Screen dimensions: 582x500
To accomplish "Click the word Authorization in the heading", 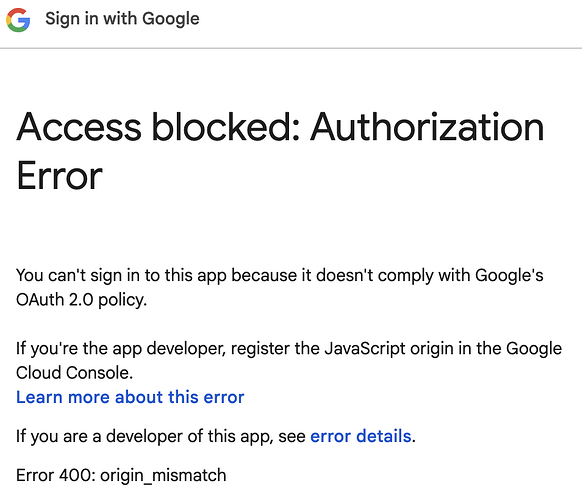I will pyautogui.click(x=427, y=127).
